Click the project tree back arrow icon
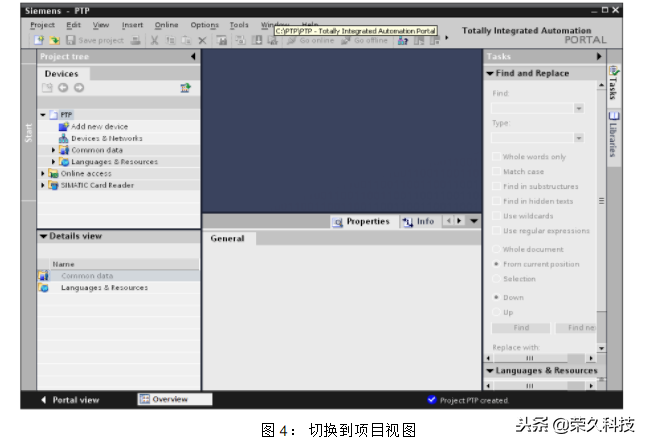The height and width of the screenshot is (445, 647). 63,88
